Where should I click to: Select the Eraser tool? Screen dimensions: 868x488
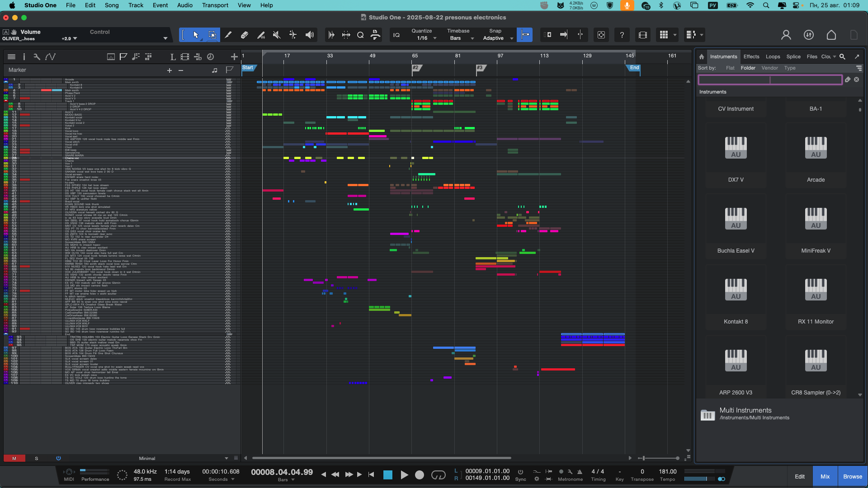[x=245, y=35]
